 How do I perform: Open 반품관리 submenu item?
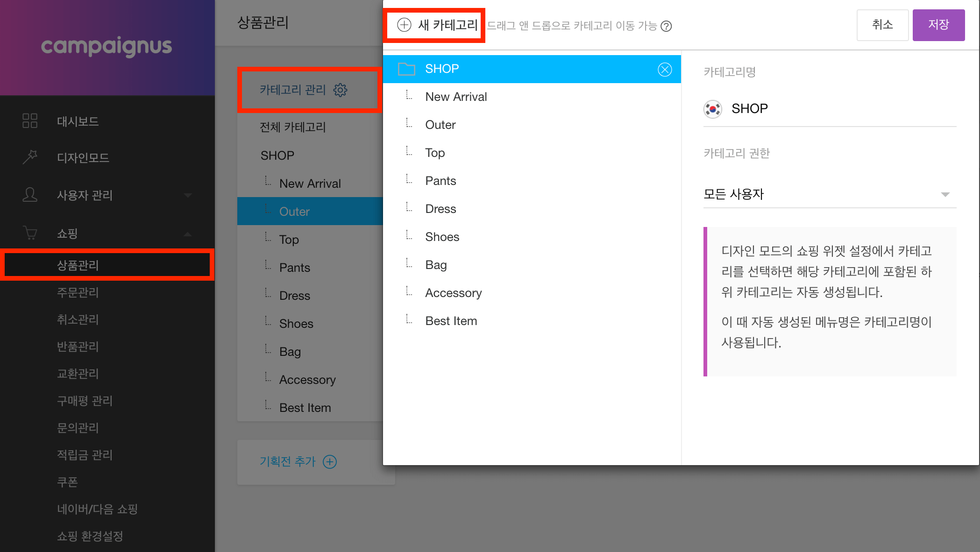(78, 347)
